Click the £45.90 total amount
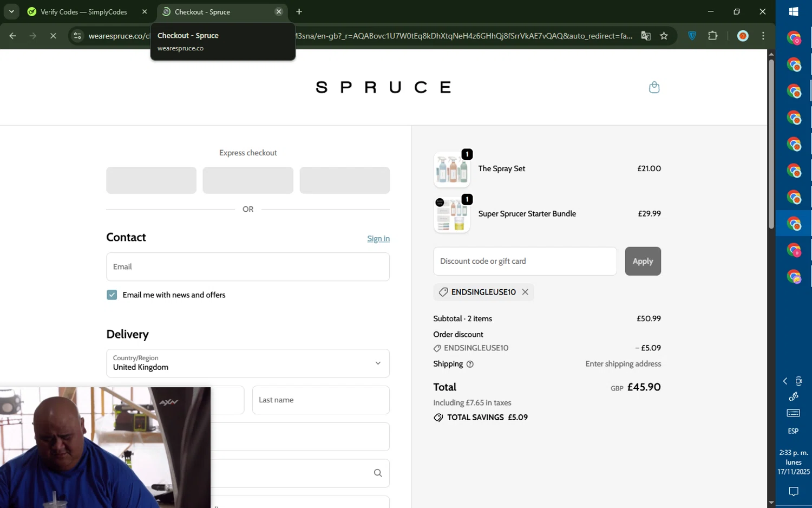The height and width of the screenshot is (508, 812). pyautogui.click(x=644, y=387)
